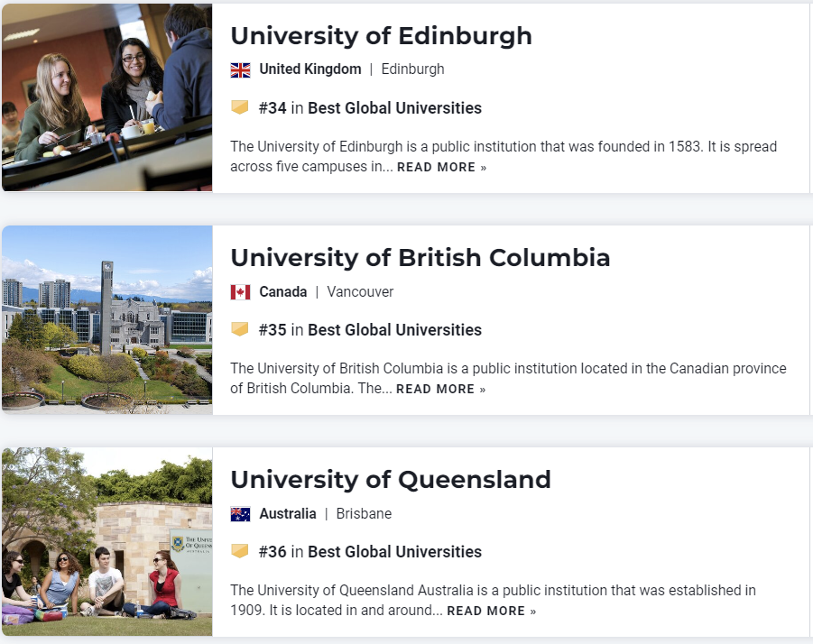
Task: Click the badge icon next to #34 ranking
Action: pyautogui.click(x=239, y=106)
